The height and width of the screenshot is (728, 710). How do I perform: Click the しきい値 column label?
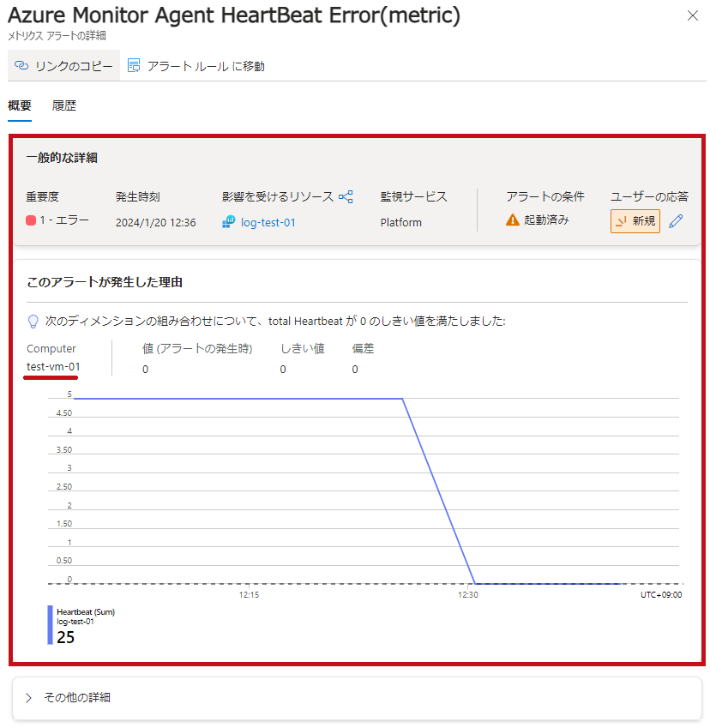pos(303,349)
